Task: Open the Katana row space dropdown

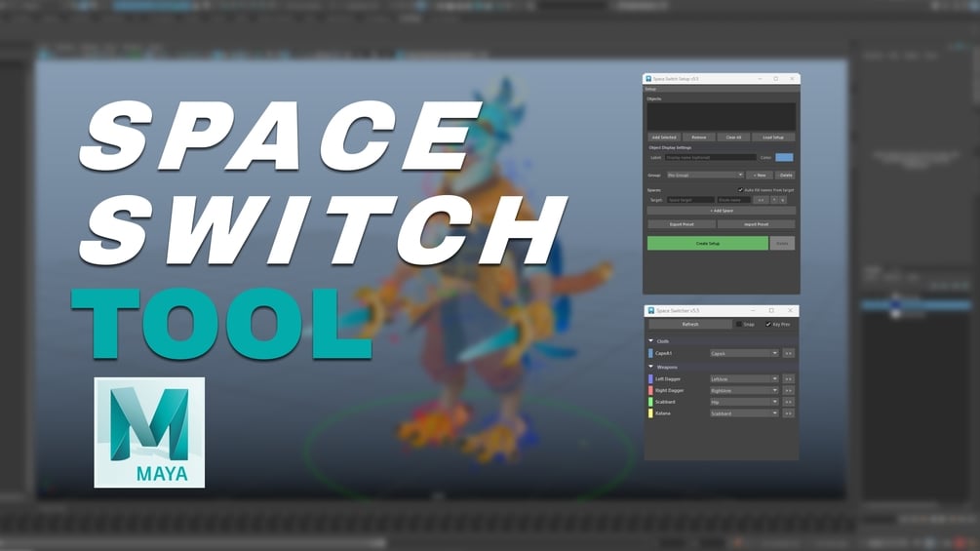Action: [744, 413]
